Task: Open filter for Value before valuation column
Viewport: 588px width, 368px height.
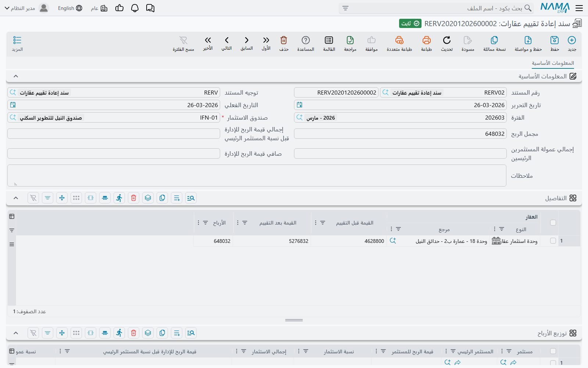Action: 323,223
